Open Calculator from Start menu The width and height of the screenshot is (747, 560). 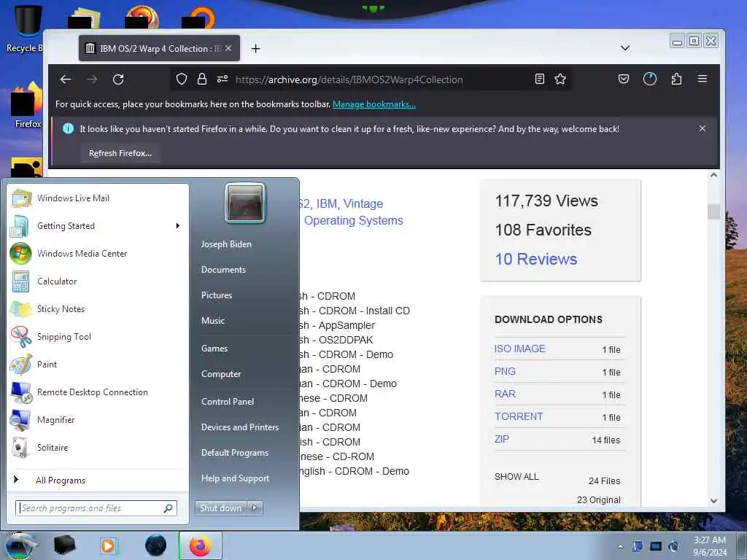pyautogui.click(x=98, y=281)
